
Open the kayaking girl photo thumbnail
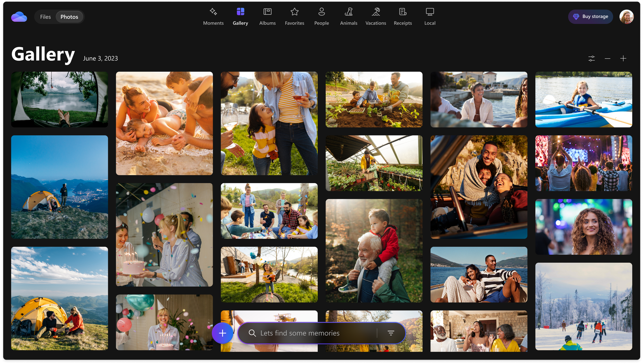pos(583,99)
